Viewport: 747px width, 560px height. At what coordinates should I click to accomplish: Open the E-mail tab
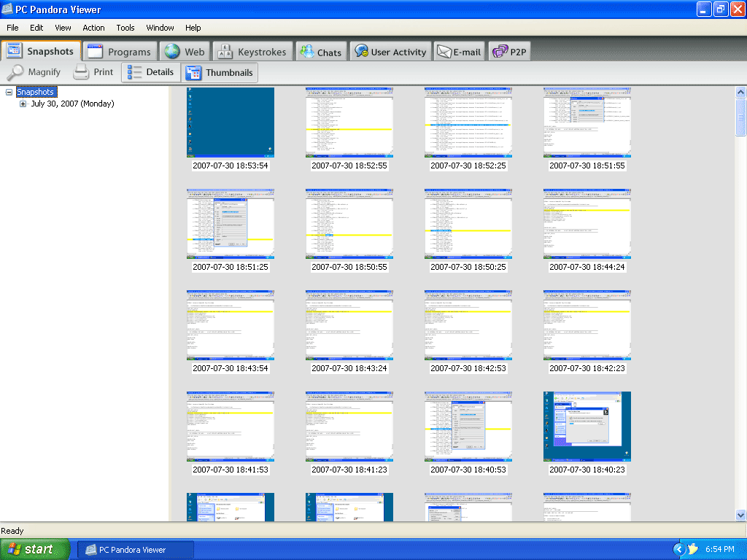(459, 52)
